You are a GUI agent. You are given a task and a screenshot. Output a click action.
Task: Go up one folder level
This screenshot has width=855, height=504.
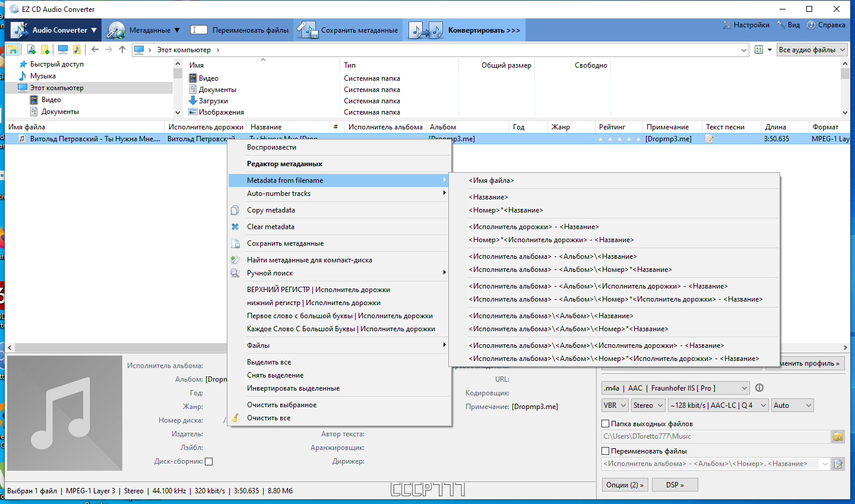click(x=122, y=49)
